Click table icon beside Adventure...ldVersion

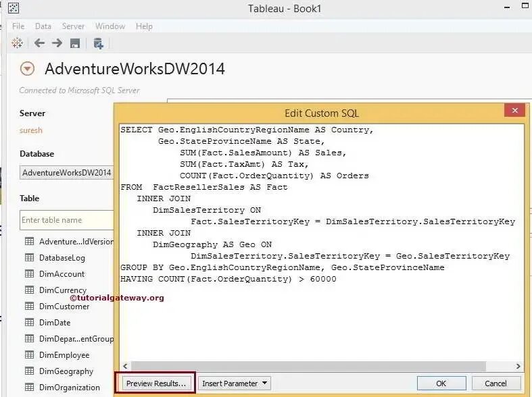pyautogui.click(x=30, y=241)
